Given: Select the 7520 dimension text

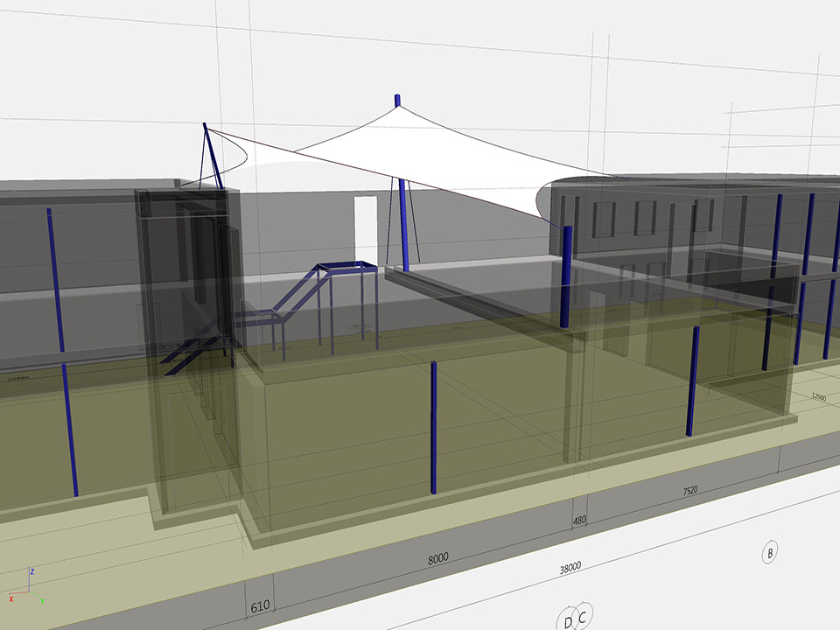Looking at the screenshot, I should point(690,491).
